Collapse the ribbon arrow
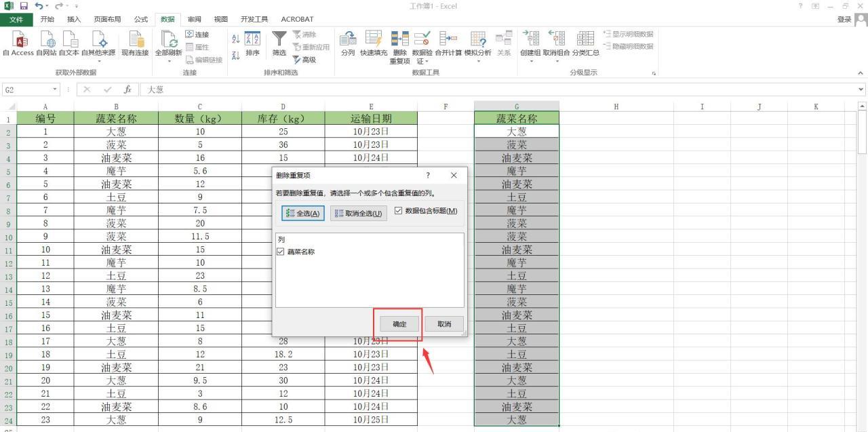This screenshot has width=868, height=432. point(861,73)
